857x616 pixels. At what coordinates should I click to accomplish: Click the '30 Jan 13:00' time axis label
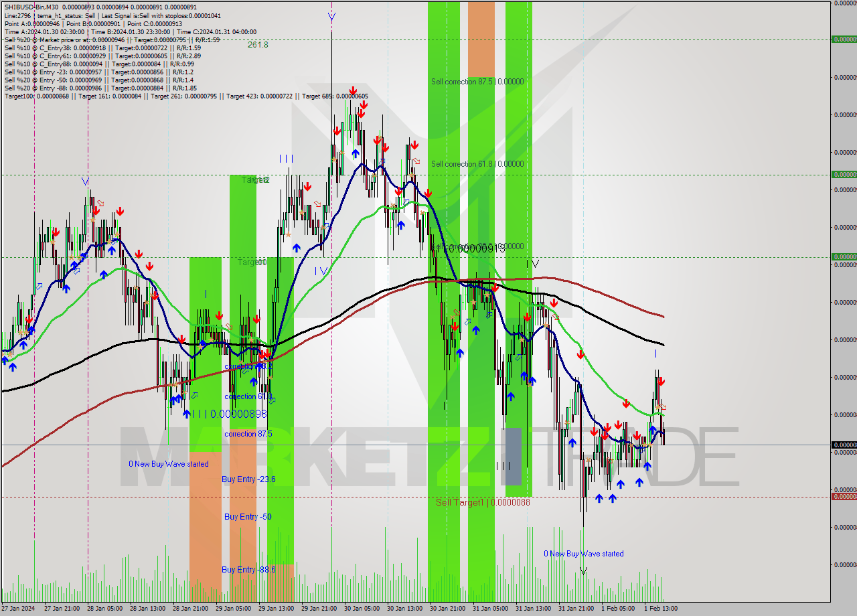click(404, 609)
